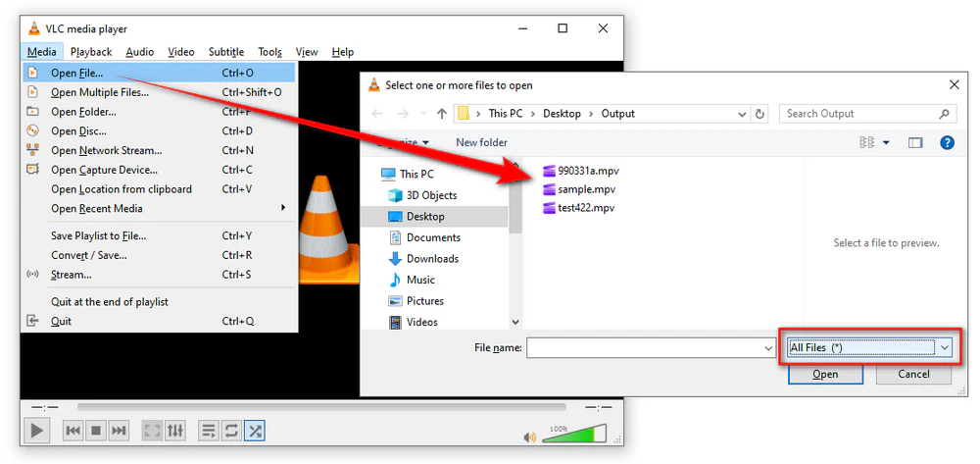Choose Open Multiple Files... entry
The height and width of the screenshot is (464, 980).
(159, 92)
